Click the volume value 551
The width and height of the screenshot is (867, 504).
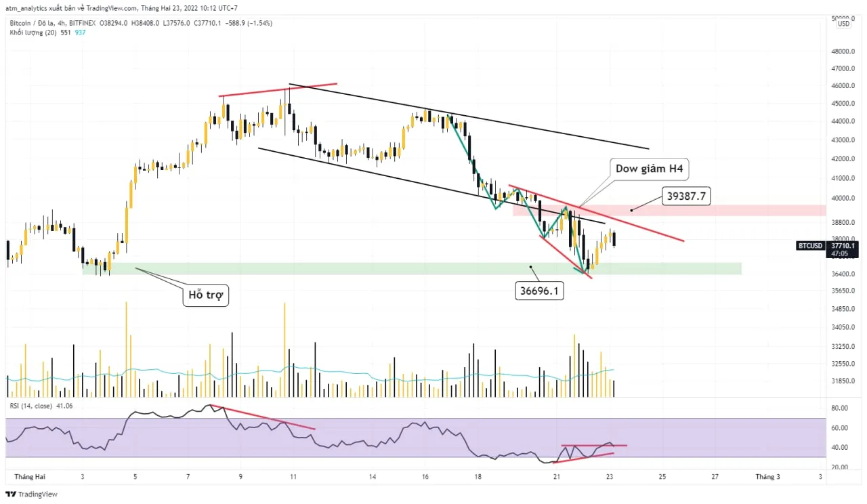pos(66,32)
